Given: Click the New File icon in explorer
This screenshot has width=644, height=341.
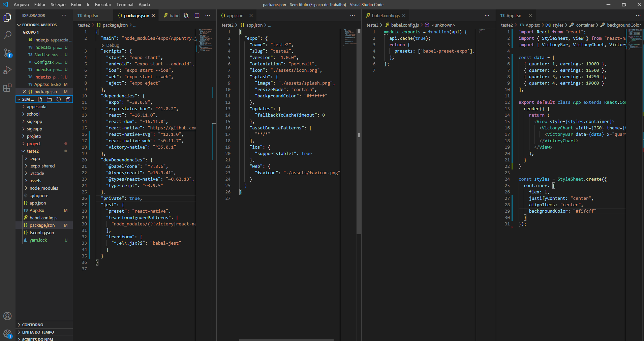Looking at the screenshot, I should tap(40, 99).
